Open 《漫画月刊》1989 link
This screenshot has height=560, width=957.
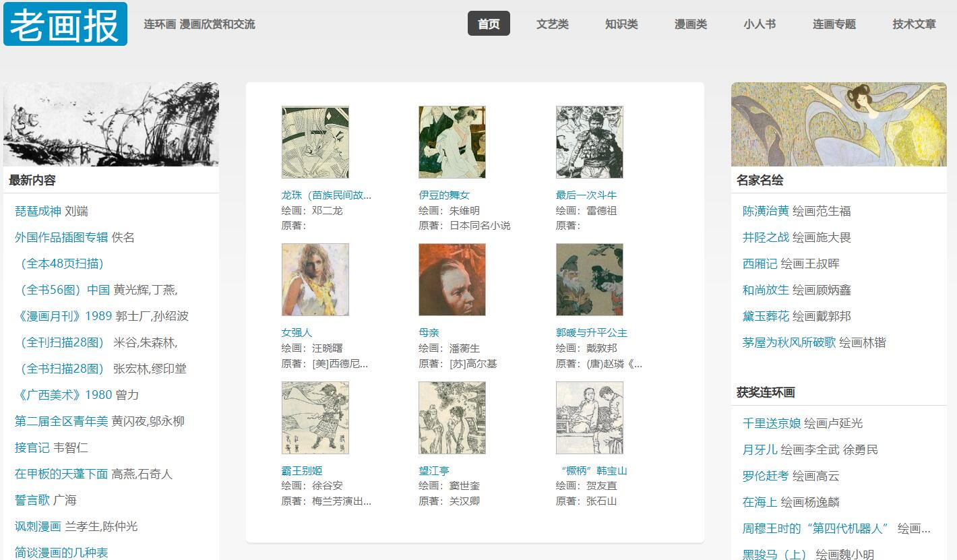(x=63, y=316)
